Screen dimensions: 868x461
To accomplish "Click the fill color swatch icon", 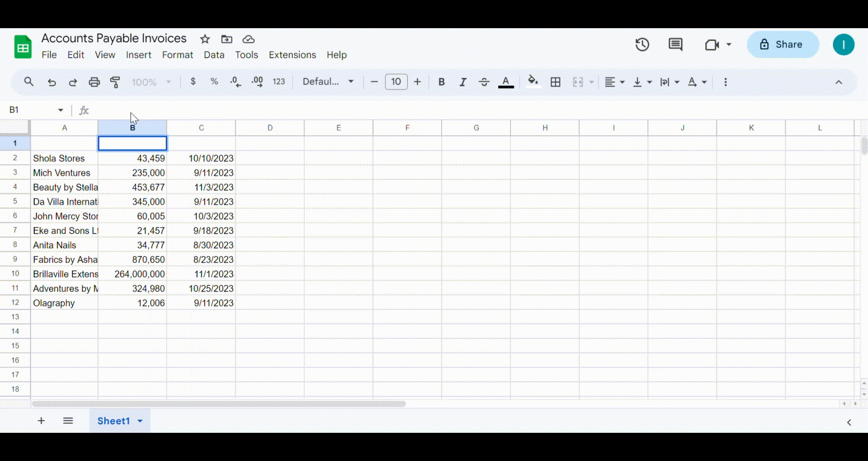I will 531,82.
